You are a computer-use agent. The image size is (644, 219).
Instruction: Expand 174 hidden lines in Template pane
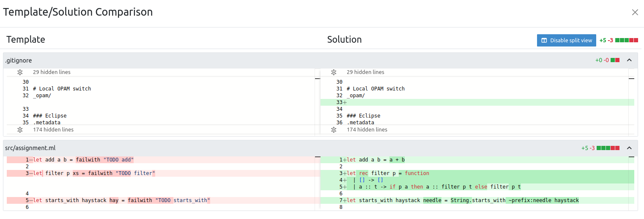[20, 130]
